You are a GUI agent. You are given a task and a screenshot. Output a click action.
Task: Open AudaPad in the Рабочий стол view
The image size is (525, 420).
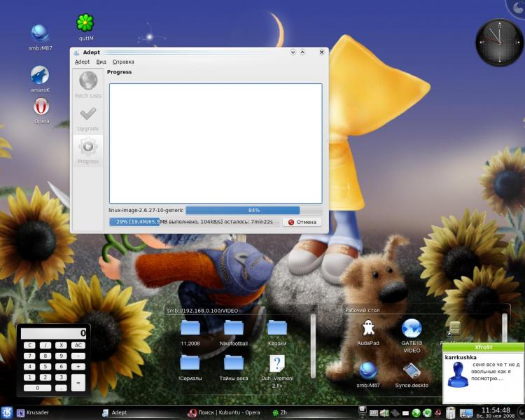pos(368,328)
